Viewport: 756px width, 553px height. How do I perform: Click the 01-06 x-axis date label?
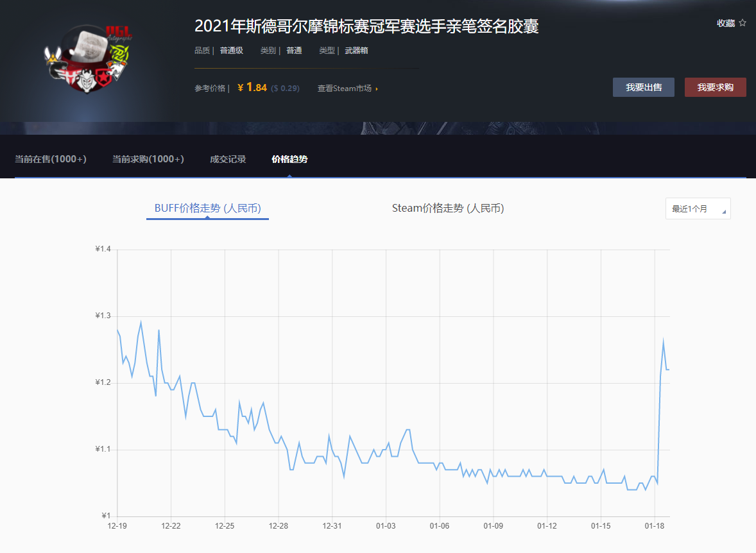click(440, 526)
